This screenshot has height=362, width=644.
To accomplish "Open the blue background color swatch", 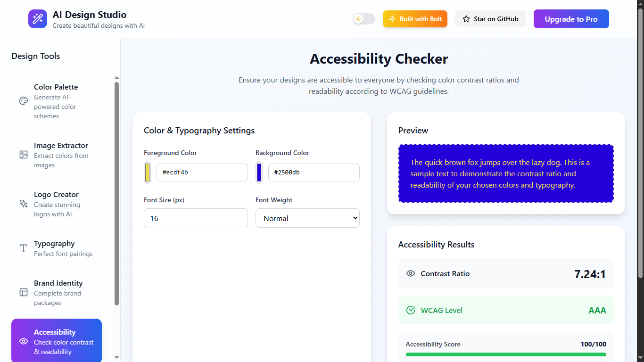I will pos(259,173).
